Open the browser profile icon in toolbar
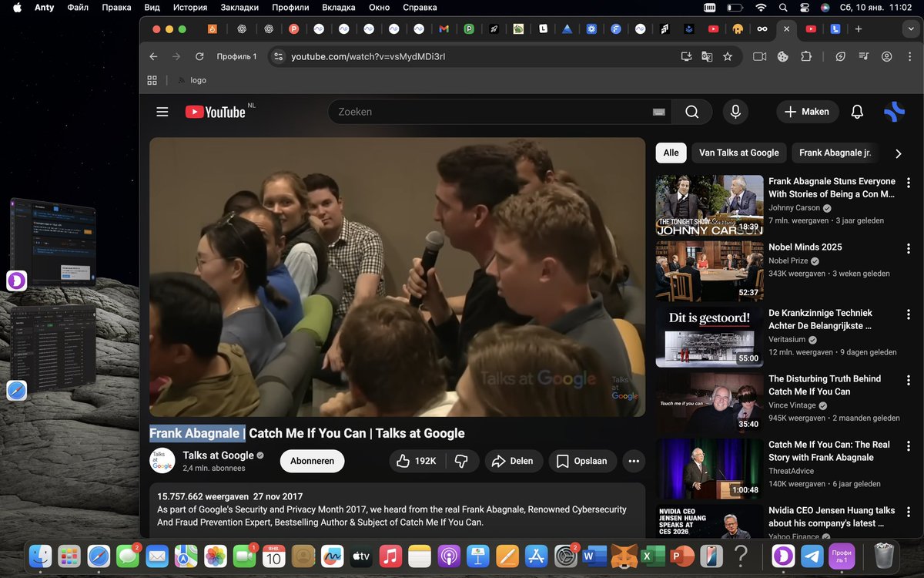Viewport: 924px width, 578px height. click(887, 56)
